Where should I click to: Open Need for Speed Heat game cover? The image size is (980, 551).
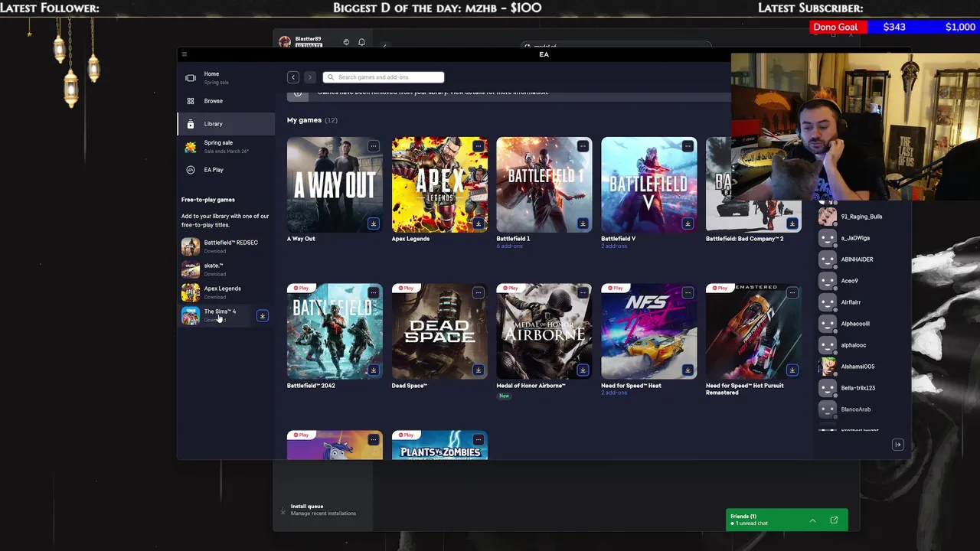click(649, 331)
